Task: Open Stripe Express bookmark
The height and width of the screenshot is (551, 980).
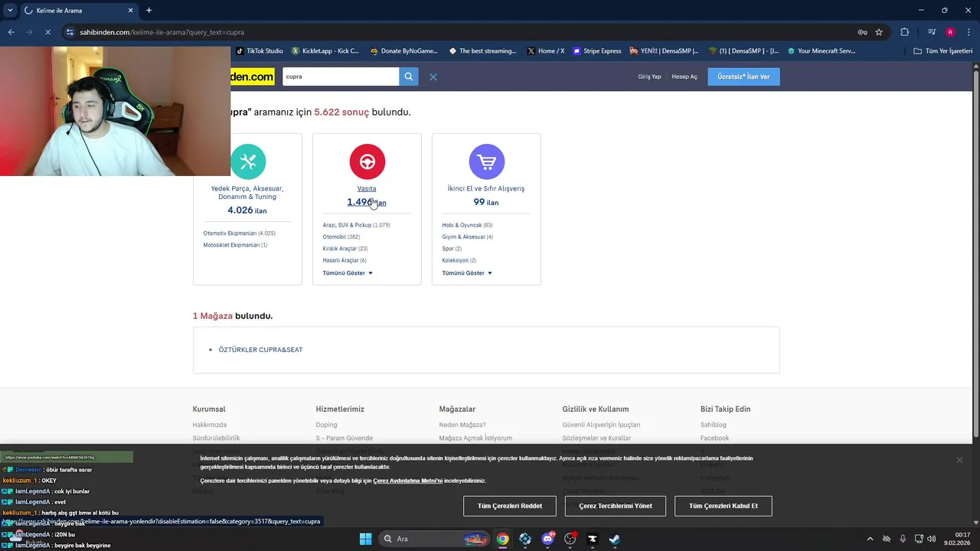Action: coord(597,51)
